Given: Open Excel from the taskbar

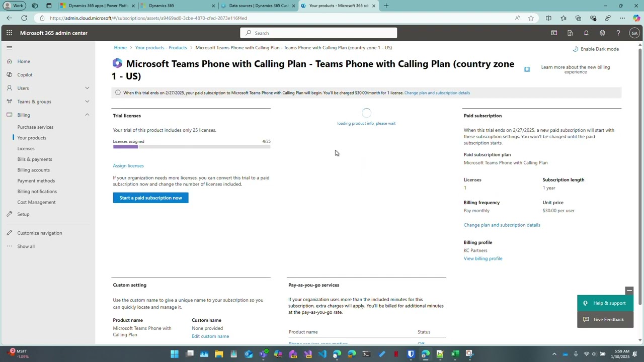Looking at the screenshot, I should (x=455, y=354).
